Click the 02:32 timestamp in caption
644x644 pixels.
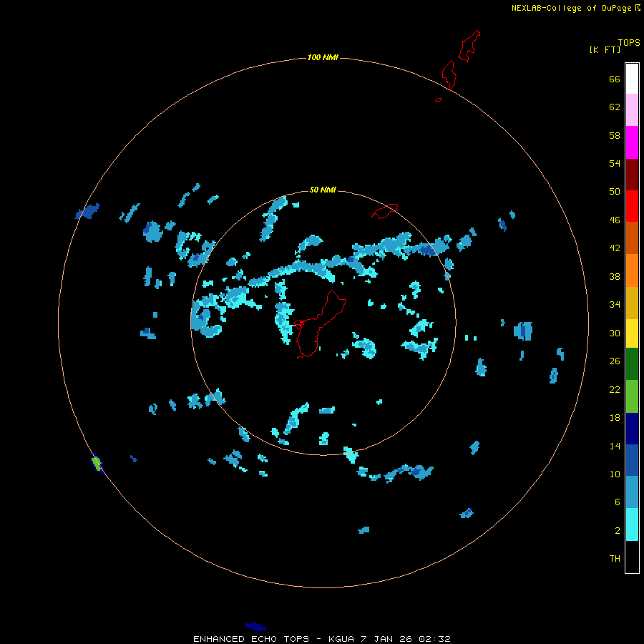434,639
